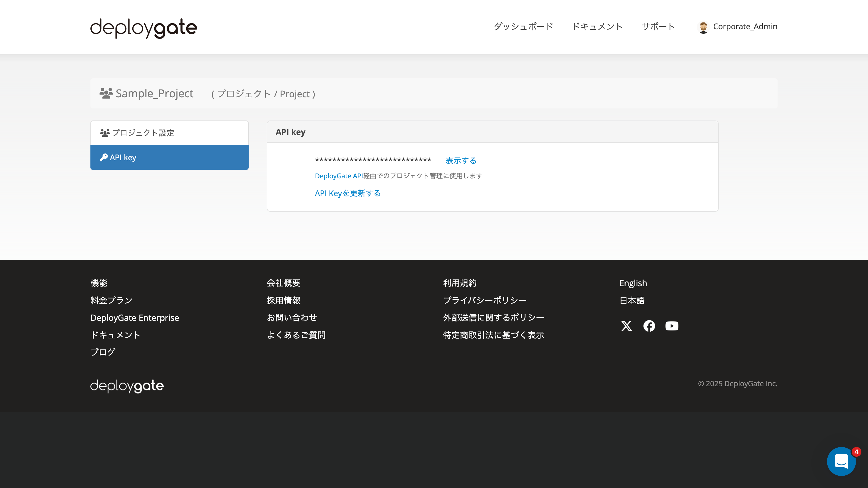Click the group icon next to Sample_Project
This screenshot has height=488, width=868.
105,93
